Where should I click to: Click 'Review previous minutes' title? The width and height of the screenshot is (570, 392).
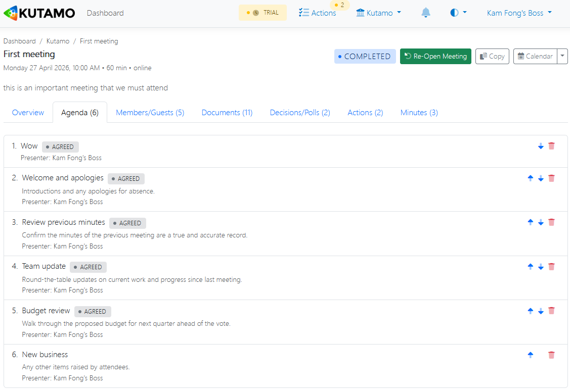[x=63, y=222]
